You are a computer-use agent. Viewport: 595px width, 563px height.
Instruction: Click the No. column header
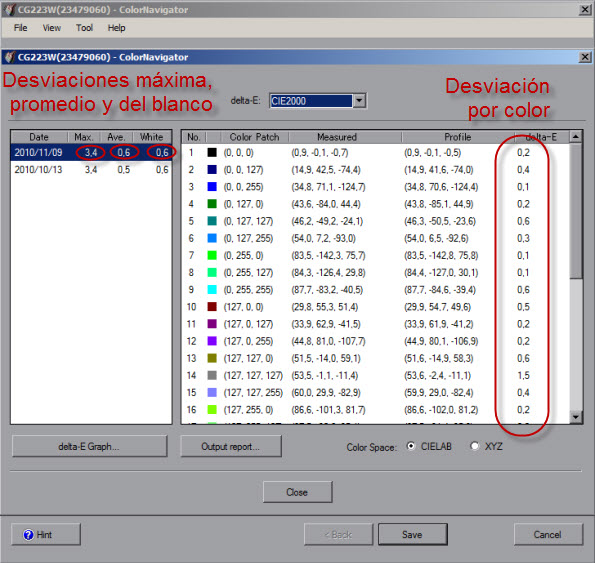pos(194,137)
